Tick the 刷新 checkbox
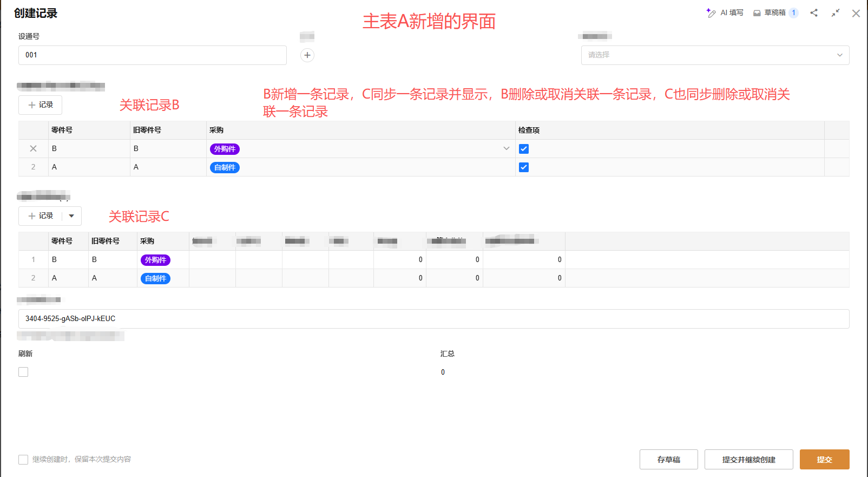The image size is (868, 477). (23, 372)
